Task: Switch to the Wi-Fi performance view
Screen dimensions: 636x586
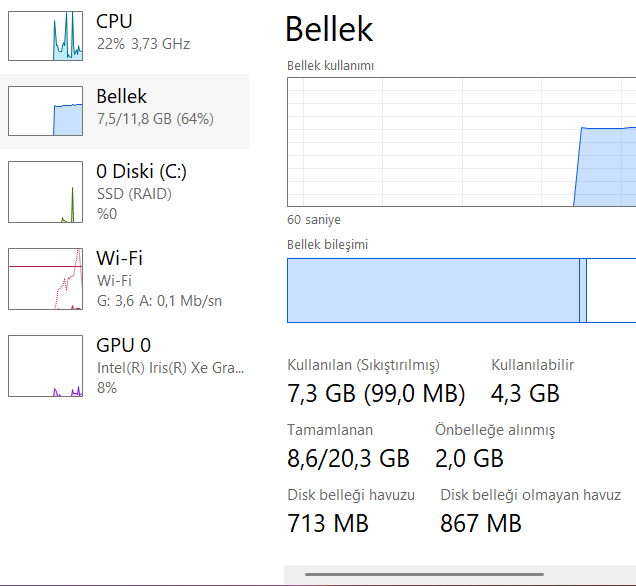Action: 119,258
